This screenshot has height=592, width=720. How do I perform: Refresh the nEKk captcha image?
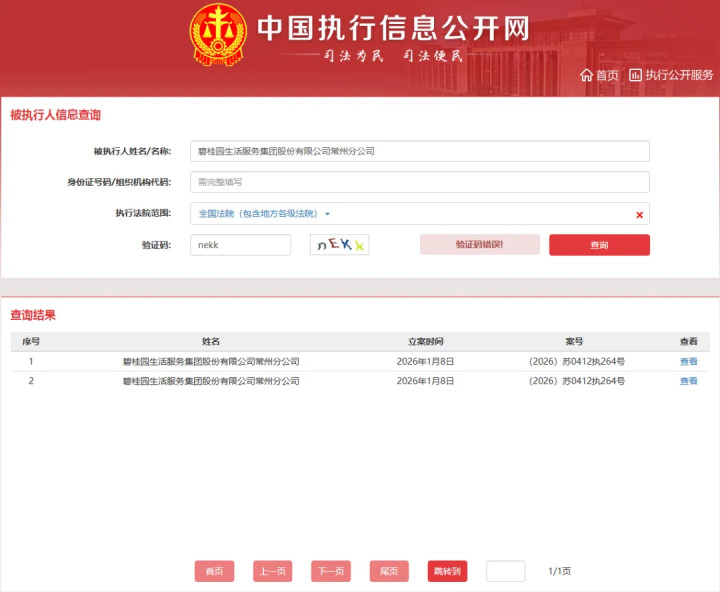tap(339, 245)
